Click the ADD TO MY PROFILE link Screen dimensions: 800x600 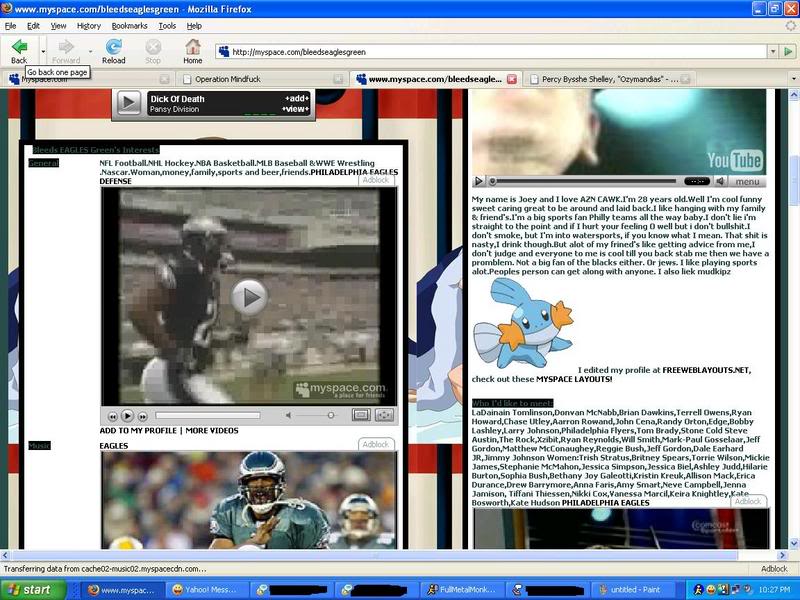pyautogui.click(x=138, y=431)
